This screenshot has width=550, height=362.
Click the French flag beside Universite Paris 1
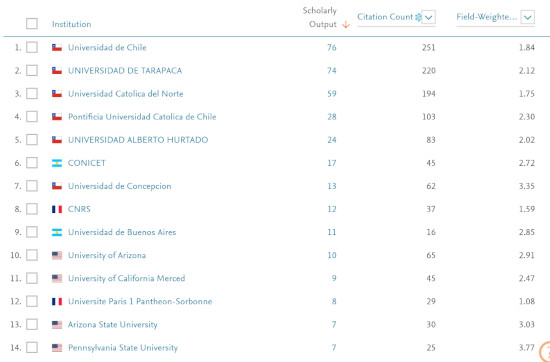coord(57,302)
